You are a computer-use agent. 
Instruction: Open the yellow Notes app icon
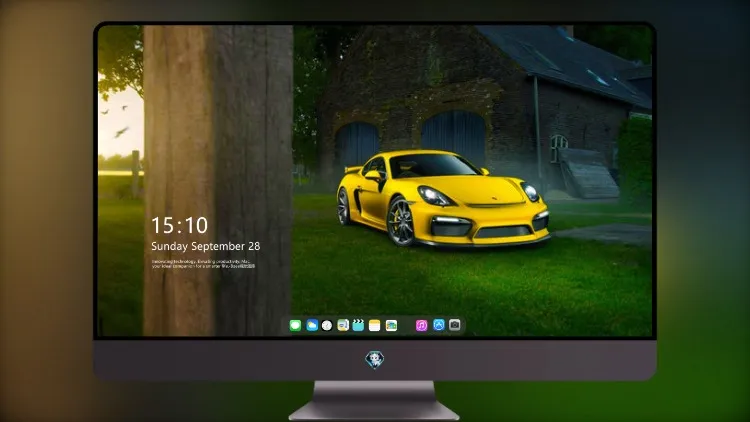375,325
